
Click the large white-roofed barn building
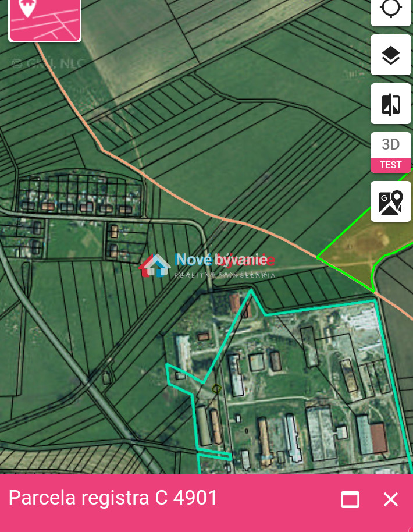tap(321, 434)
